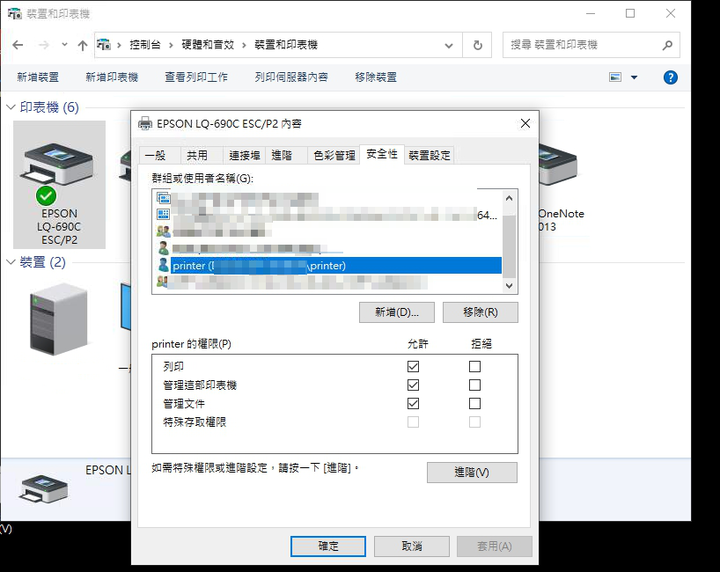
Task: Switch to the 裝置設定 tab
Action: tap(429, 155)
